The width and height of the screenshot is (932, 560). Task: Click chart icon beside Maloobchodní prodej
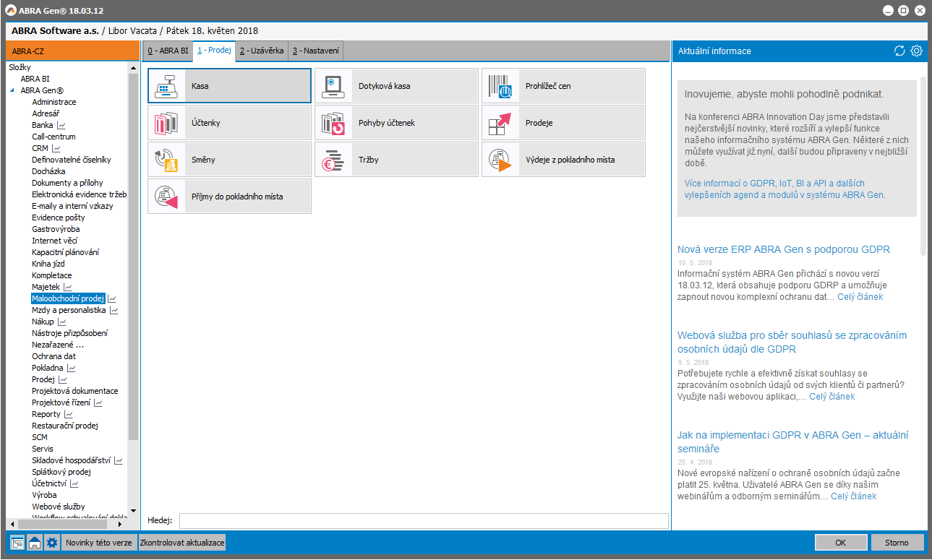(x=112, y=298)
